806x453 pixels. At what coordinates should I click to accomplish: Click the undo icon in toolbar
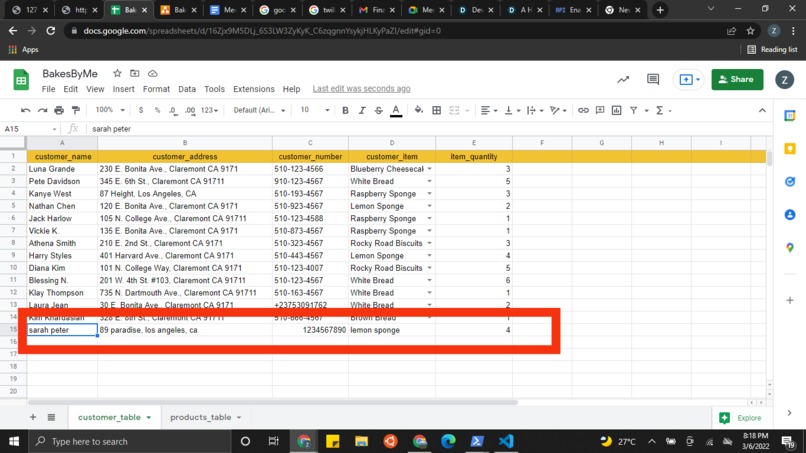tap(25, 111)
